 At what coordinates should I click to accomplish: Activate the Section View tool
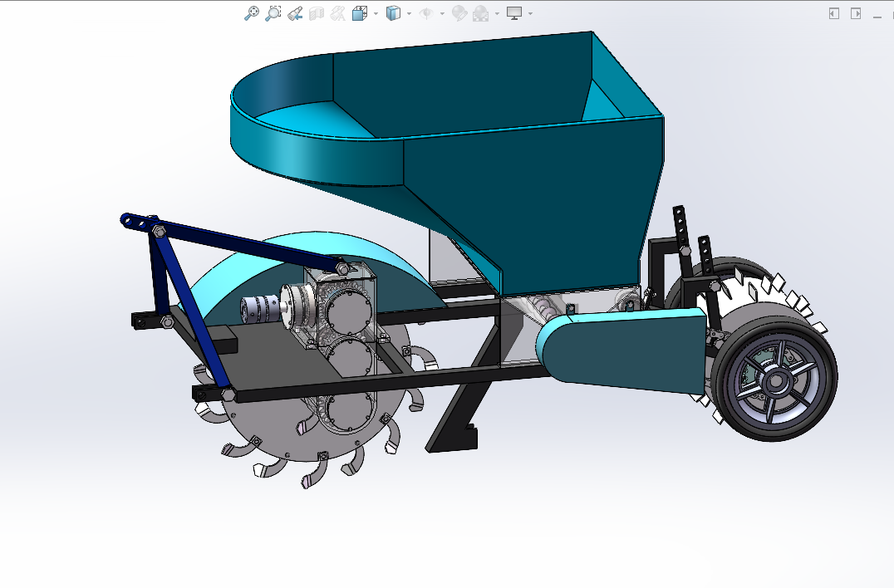(317, 13)
